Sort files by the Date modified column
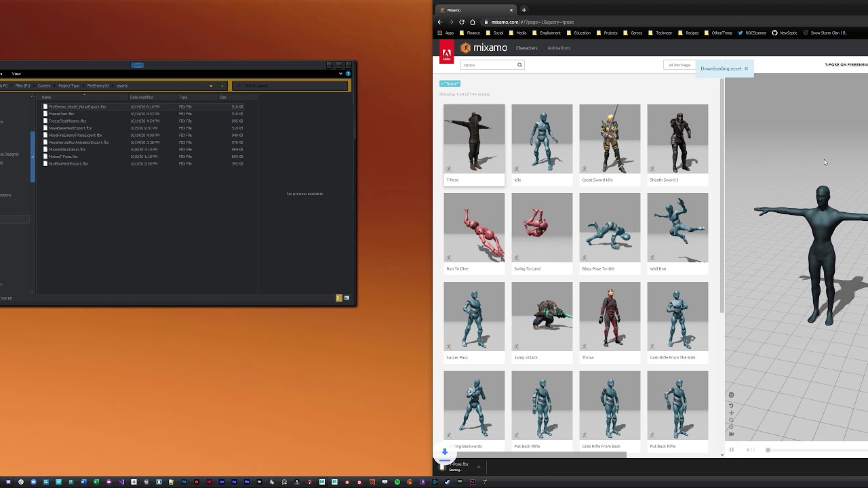 coord(141,98)
